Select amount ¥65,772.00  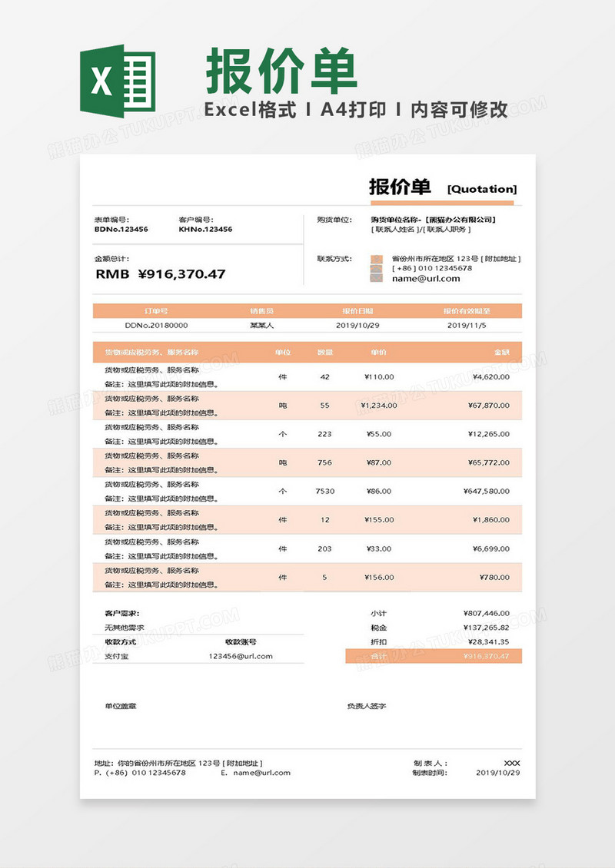point(489,462)
